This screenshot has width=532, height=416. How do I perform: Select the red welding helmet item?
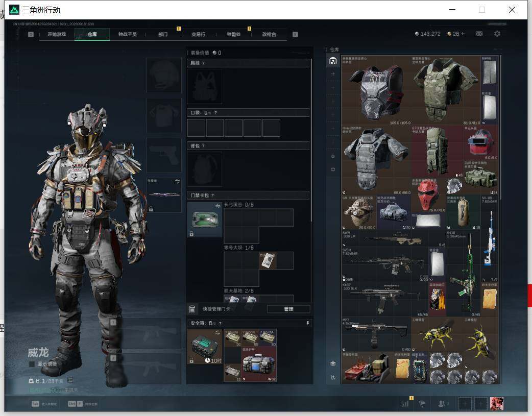[481, 143]
